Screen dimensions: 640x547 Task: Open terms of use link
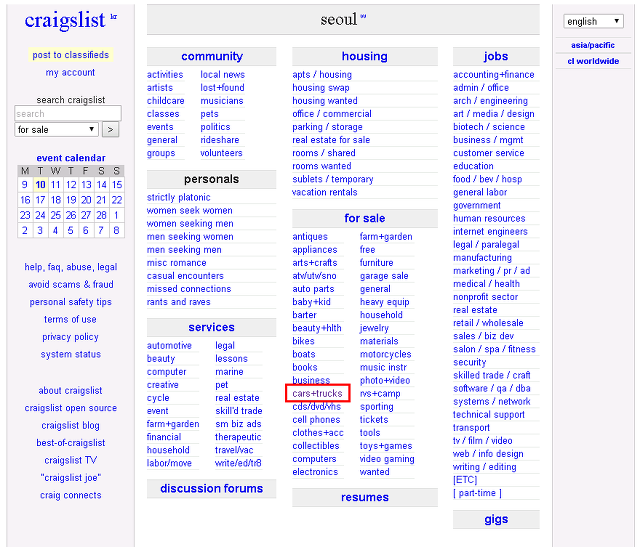tap(70, 319)
